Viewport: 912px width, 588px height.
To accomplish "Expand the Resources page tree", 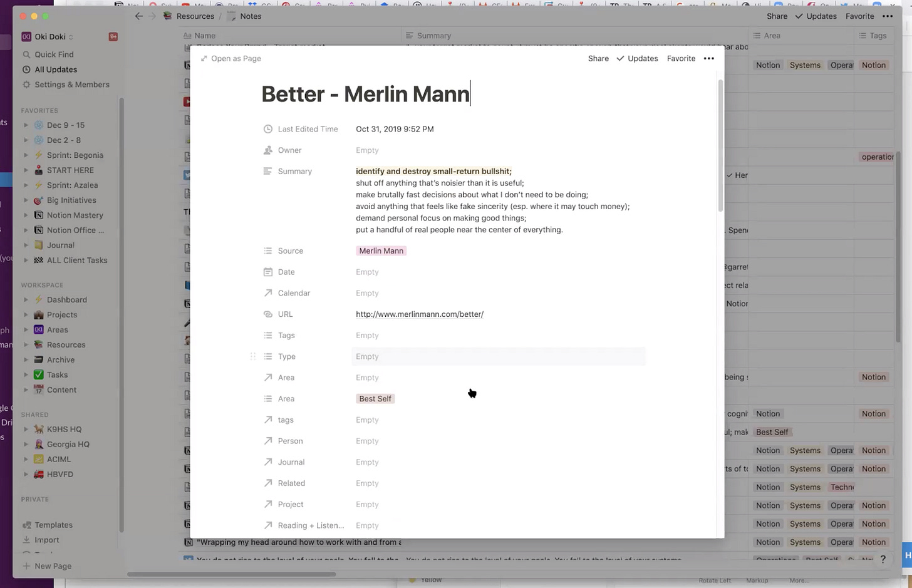I will (x=26, y=345).
